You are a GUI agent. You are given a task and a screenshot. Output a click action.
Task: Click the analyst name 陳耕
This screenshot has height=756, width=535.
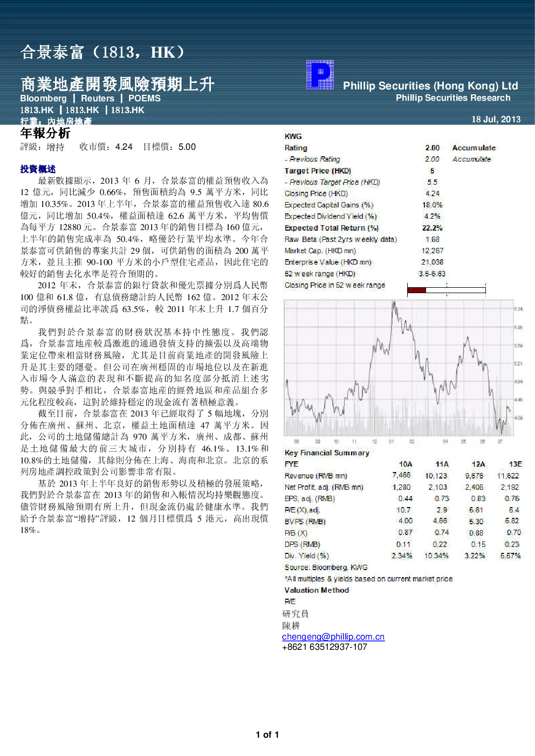coord(291,626)
